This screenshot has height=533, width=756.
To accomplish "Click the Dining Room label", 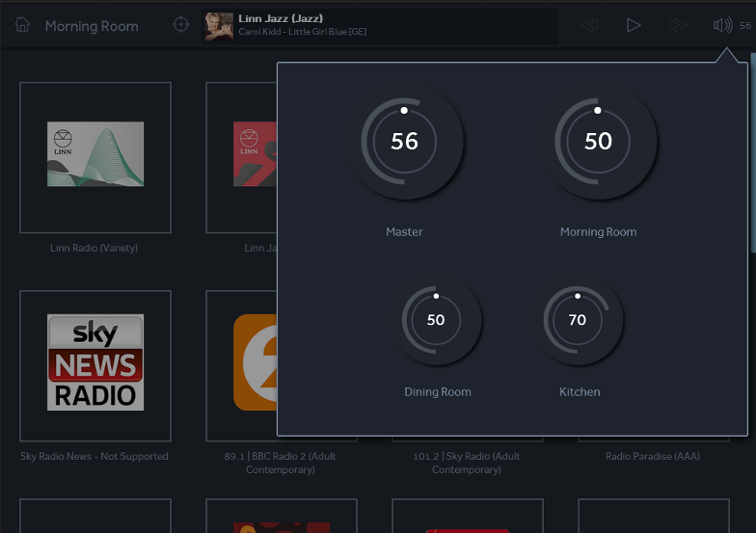I will click(438, 392).
